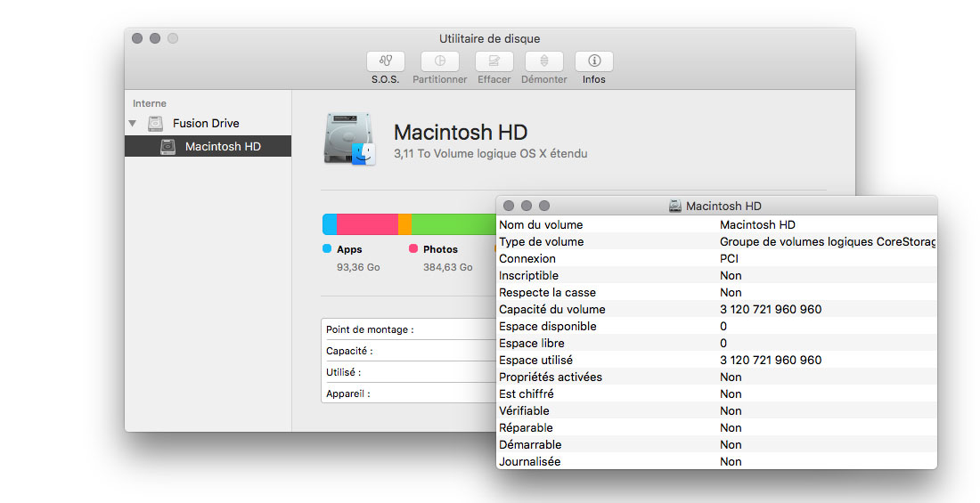The height and width of the screenshot is (503, 980).
Task: Click the Photos legend label
Action: (441, 249)
